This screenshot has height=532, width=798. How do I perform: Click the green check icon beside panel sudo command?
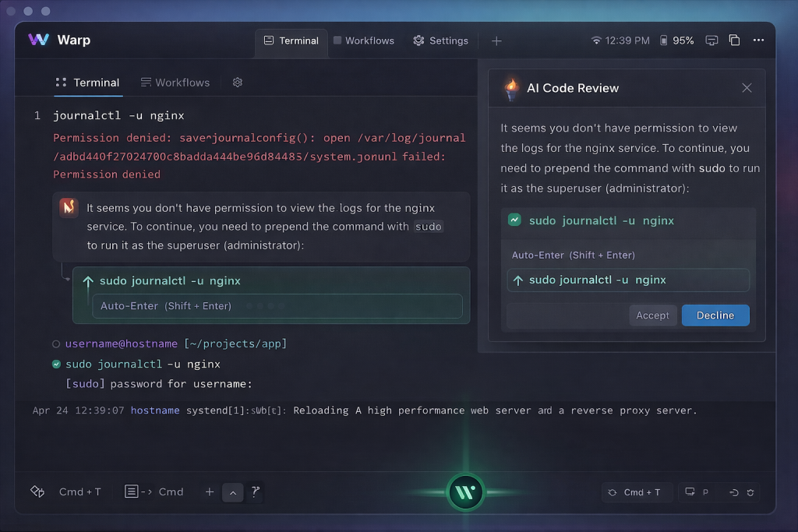[x=514, y=220]
